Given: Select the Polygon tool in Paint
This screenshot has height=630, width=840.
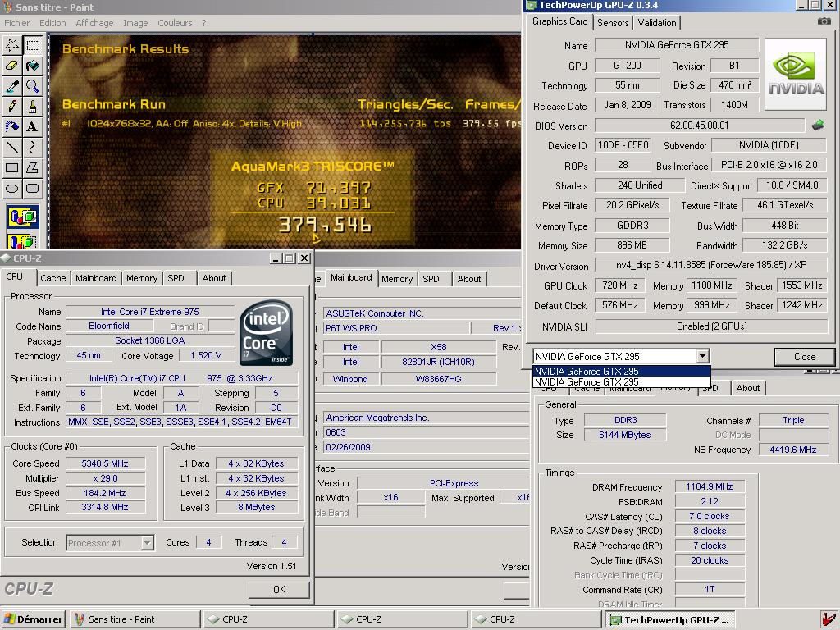Looking at the screenshot, I should [x=33, y=167].
